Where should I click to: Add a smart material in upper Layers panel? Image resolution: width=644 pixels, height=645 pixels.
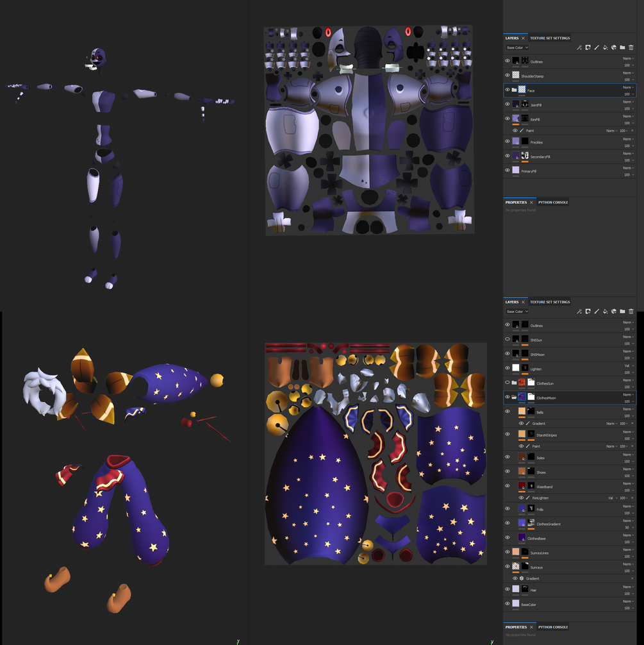(614, 47)
